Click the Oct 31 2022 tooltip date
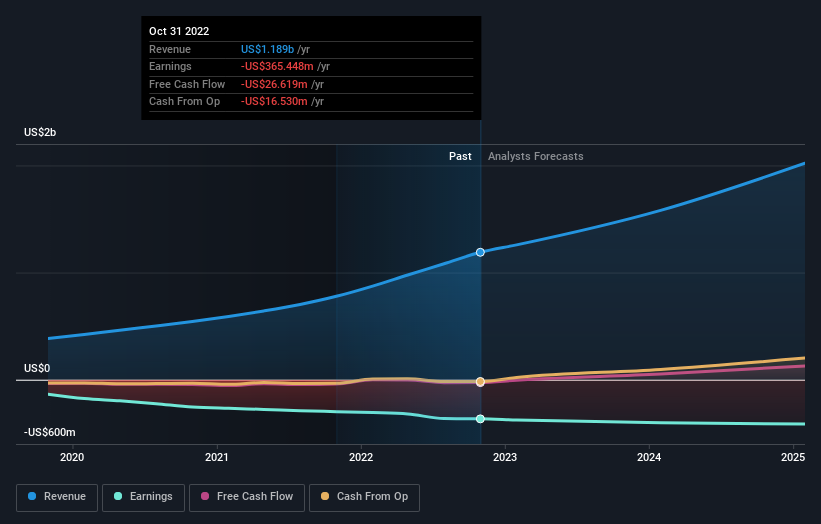Image resolution: width=821 pixels, height=524 pixels. (179, 31)
